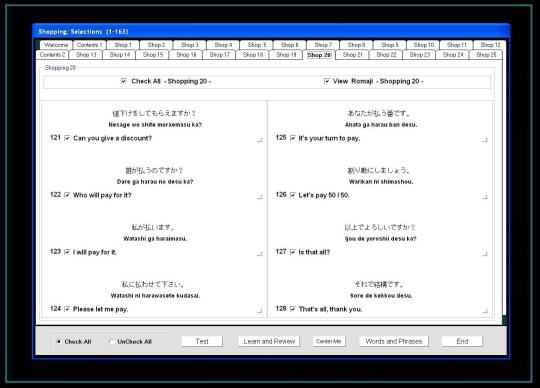Click the small corner marker for phrase 125
The height and width of the screenshot is (388, 540).
[485, 140]
